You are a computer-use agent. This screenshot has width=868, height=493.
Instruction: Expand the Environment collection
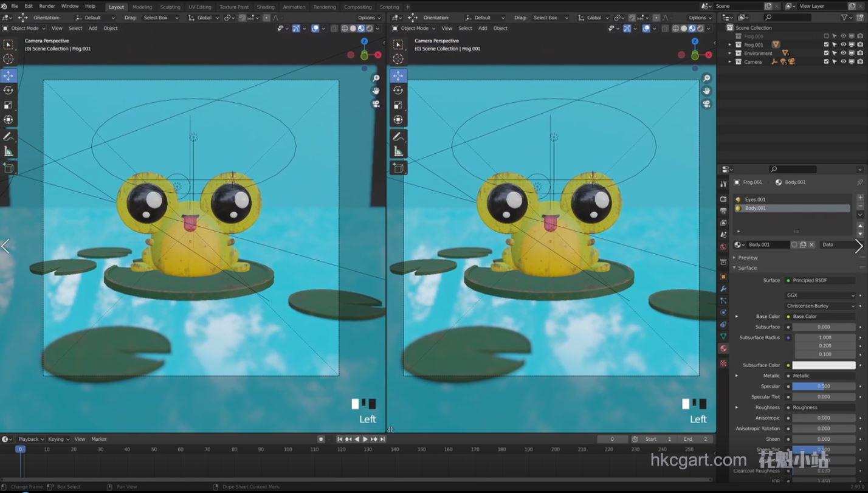[730, 53]
